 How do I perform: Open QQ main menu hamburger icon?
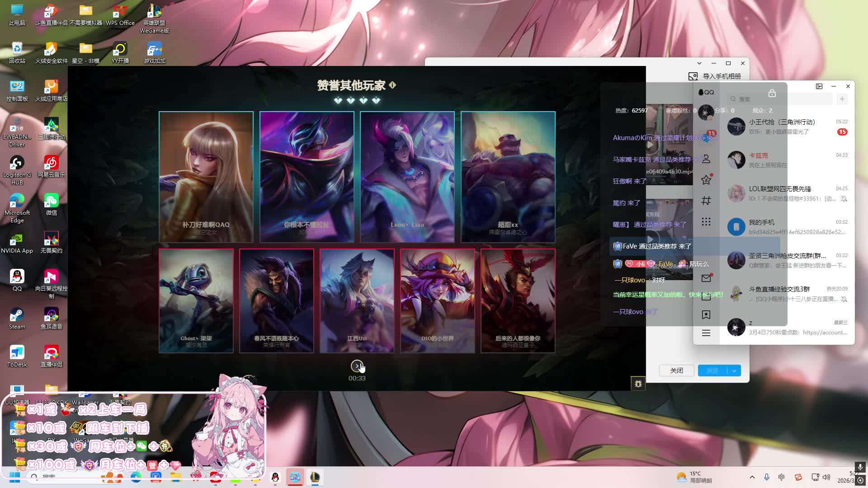click(x=706, y=333)
